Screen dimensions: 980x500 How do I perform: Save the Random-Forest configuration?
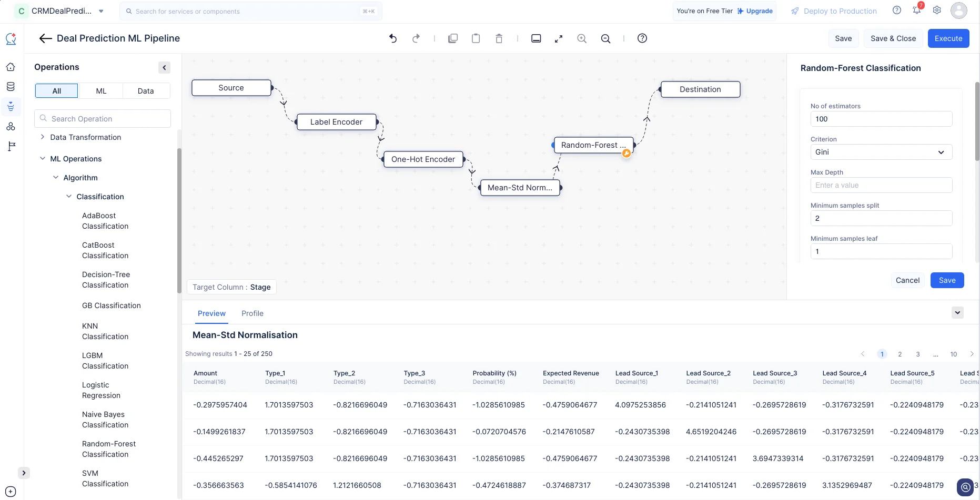click(x=947, y=280)
